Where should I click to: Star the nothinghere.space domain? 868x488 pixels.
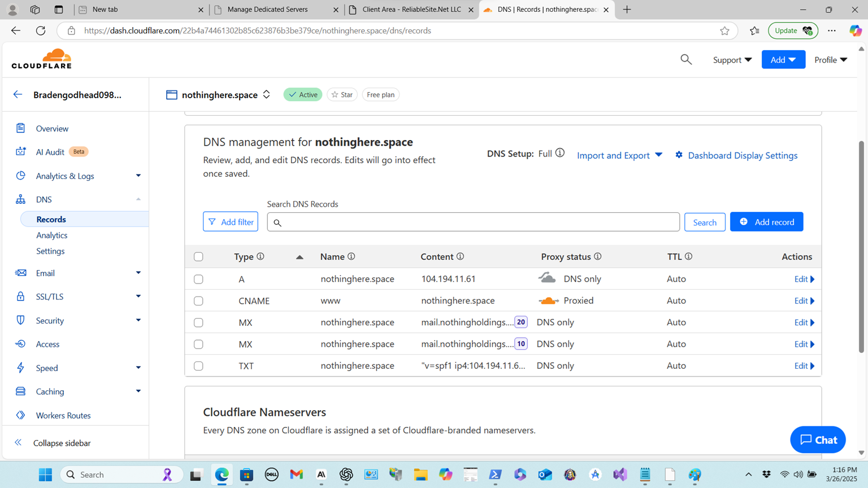click(342, 94)
